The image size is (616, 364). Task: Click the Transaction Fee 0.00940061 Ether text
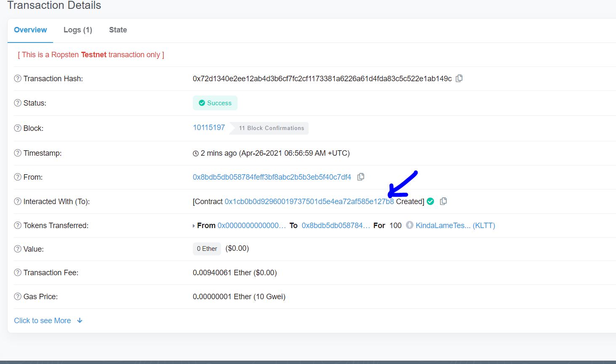point(235,273)
